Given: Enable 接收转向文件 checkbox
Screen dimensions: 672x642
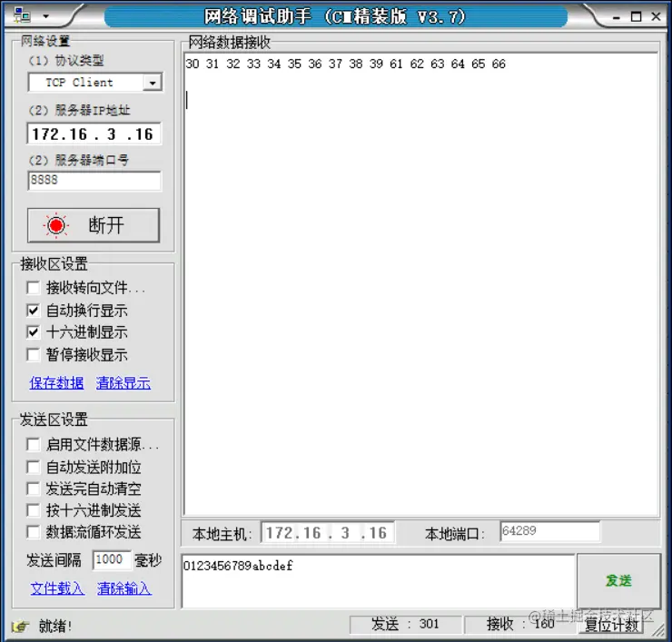Looking at the screenshot, I should (34, 288).
